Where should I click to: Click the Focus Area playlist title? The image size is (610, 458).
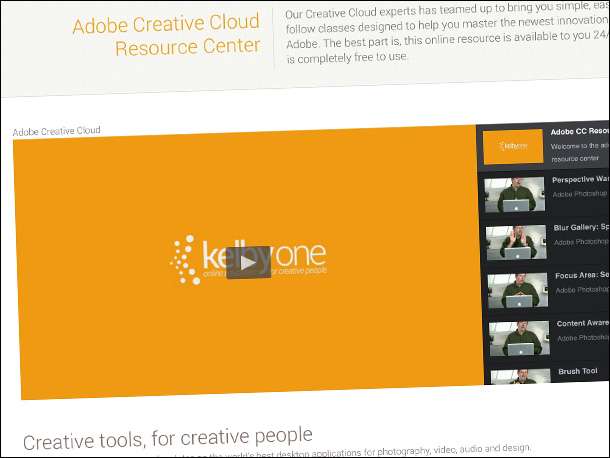coord(582,275)
